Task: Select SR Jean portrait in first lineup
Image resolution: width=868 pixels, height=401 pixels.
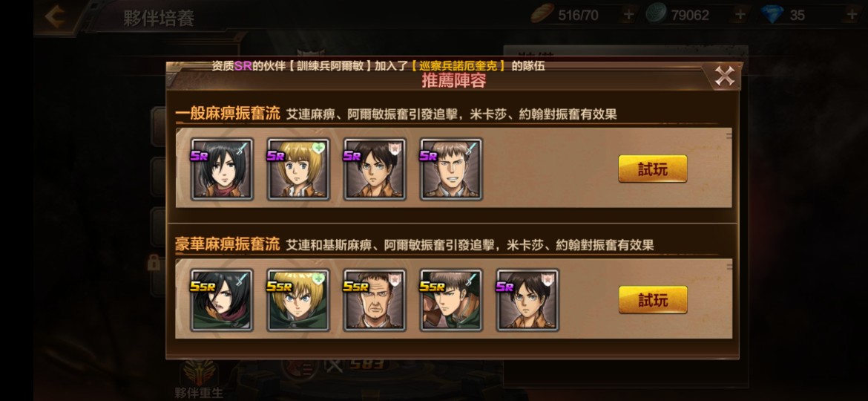Action: coord(451,169)
